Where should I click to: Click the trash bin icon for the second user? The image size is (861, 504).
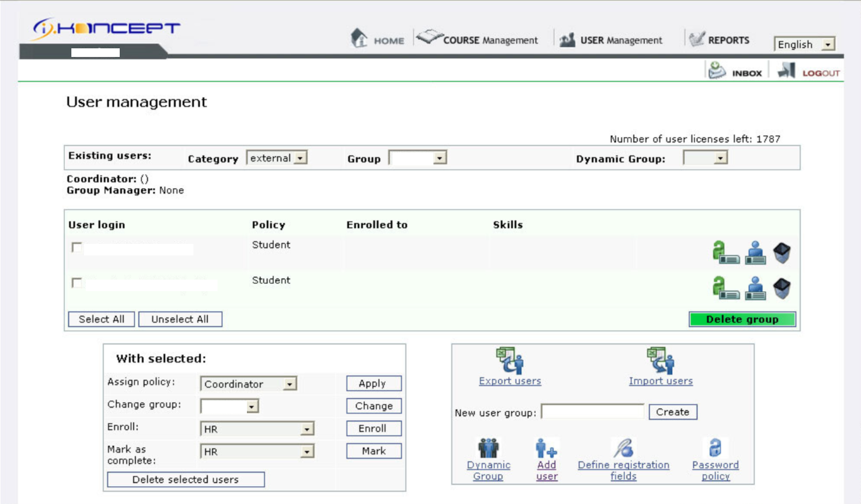pos(782,288)
